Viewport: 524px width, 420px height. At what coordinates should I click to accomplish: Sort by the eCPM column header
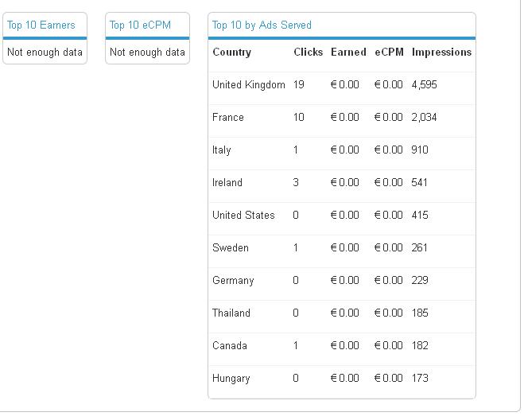click(389, 52)
